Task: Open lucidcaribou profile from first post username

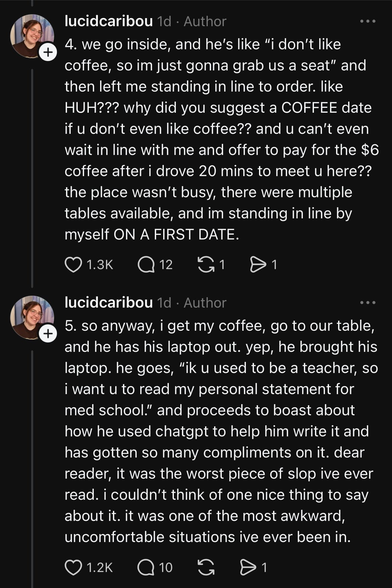Action: click(109, 21)
